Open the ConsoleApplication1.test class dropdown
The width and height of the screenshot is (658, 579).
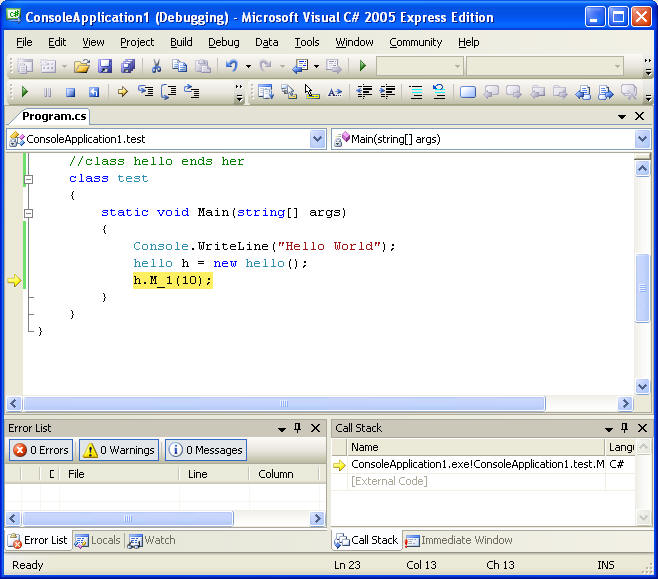pyautogui.click(x=317, y=139)
